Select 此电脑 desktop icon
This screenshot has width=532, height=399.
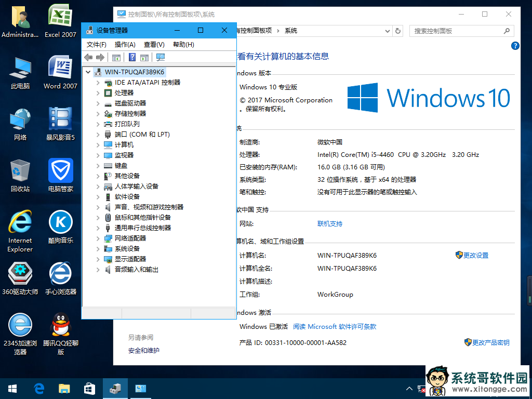(20, 73)
